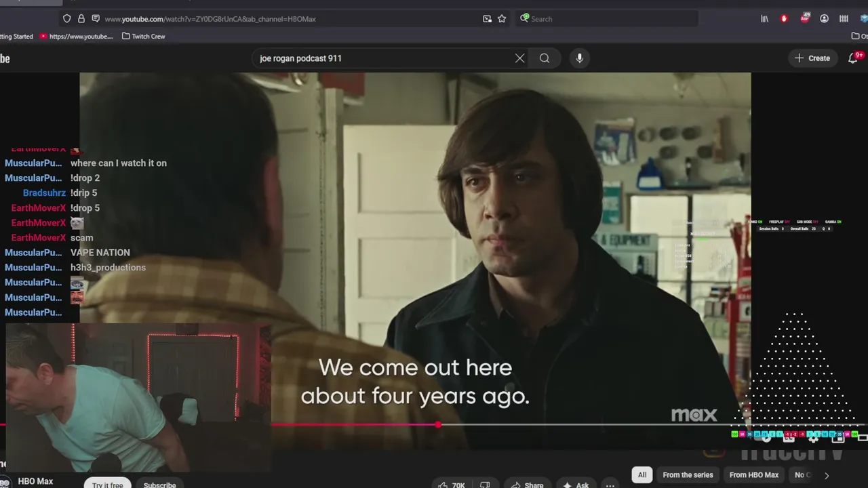Click the padlock site security icon
Viewport: 868px width, 488px height.
tap(81, 19)
